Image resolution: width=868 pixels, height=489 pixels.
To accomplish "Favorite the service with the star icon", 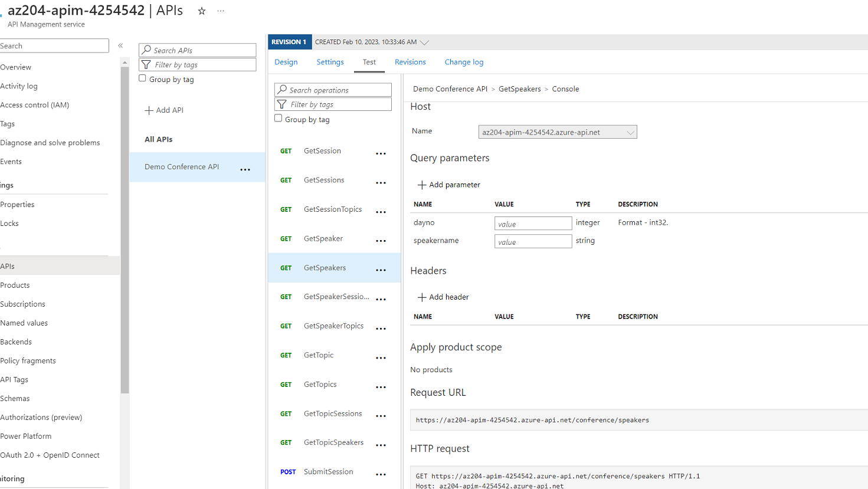I will point(202,11).
